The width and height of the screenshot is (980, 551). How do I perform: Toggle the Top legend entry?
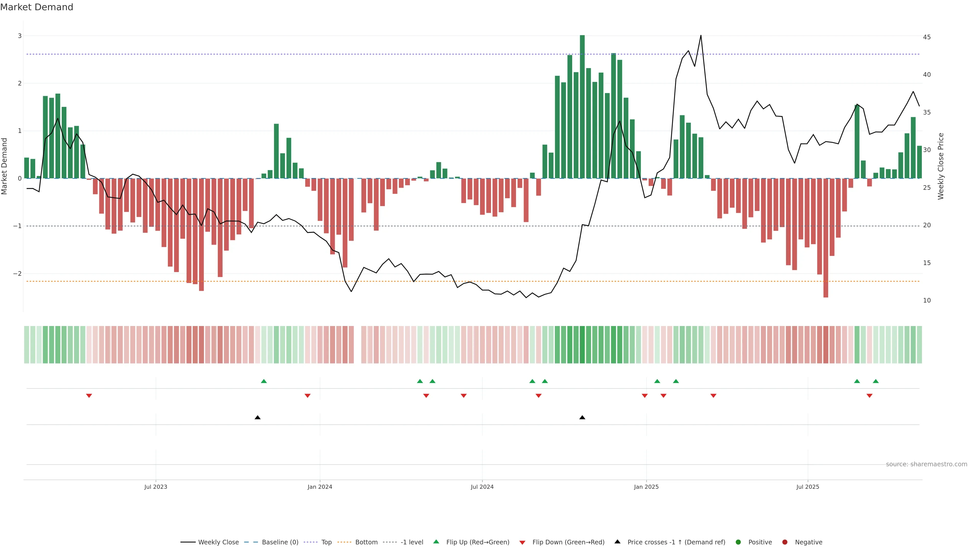pyautogui.click(x=326, y=542)
